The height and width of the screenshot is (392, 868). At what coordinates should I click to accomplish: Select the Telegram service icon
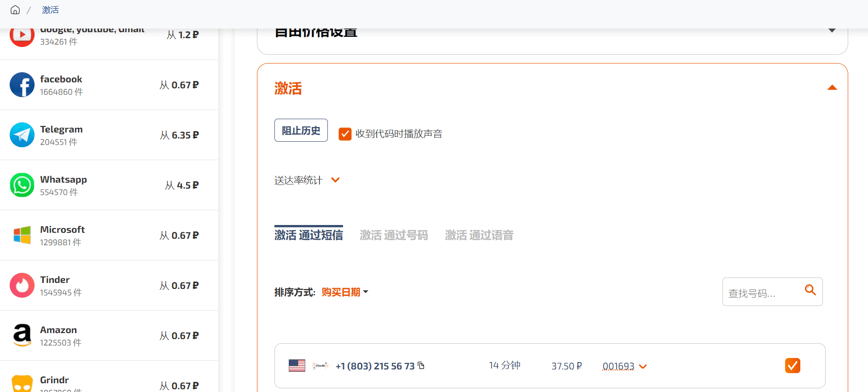[x=22, y=135]
